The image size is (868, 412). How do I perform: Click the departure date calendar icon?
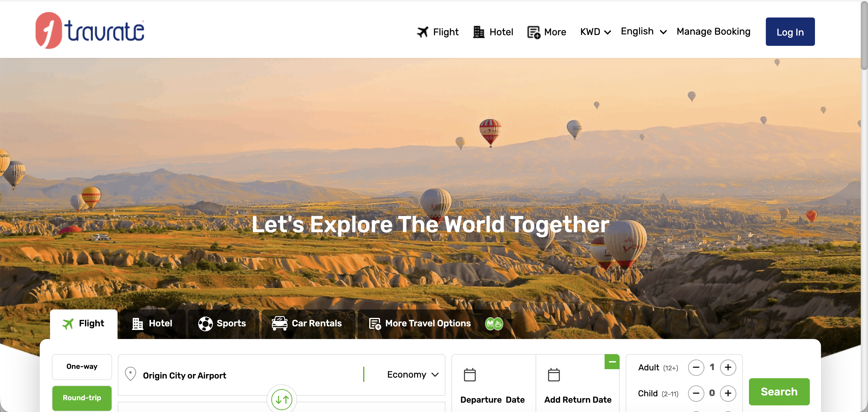click(x=469, y=375)
